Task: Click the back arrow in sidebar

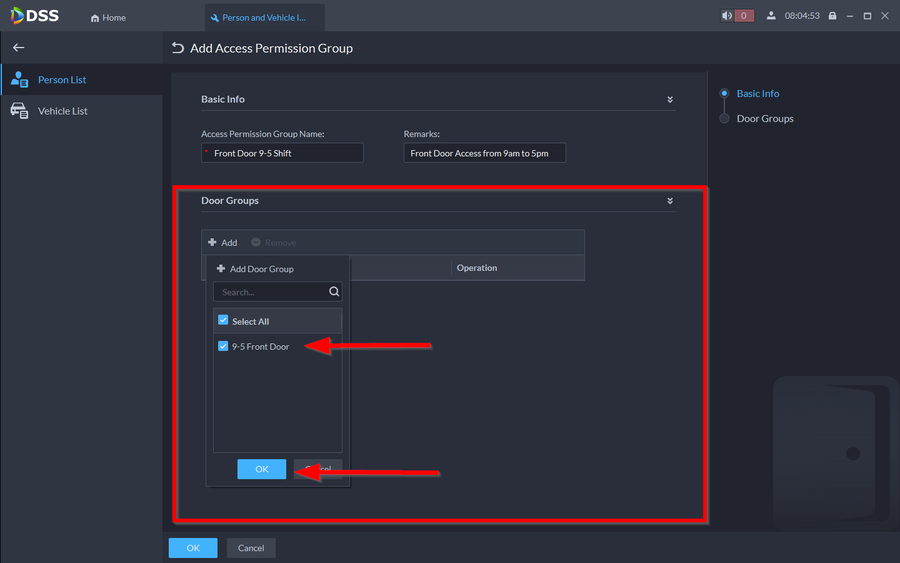Action: [x=18, y=47]
